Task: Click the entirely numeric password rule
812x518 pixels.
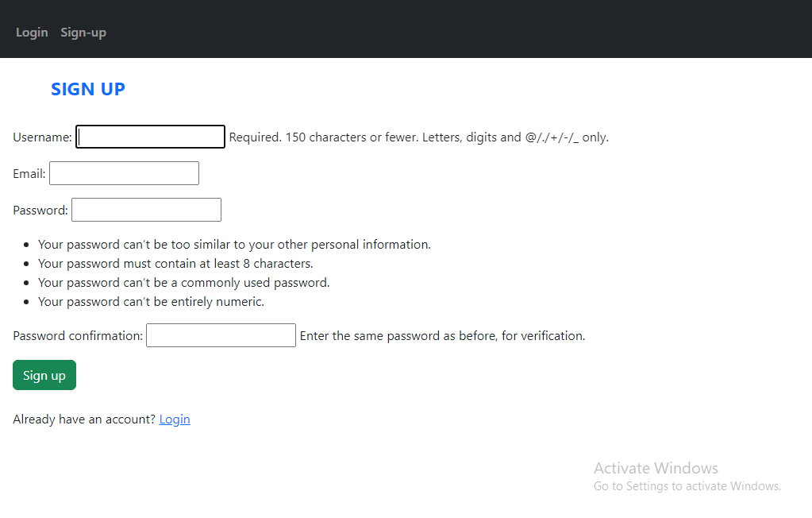Action: point(152,302)
